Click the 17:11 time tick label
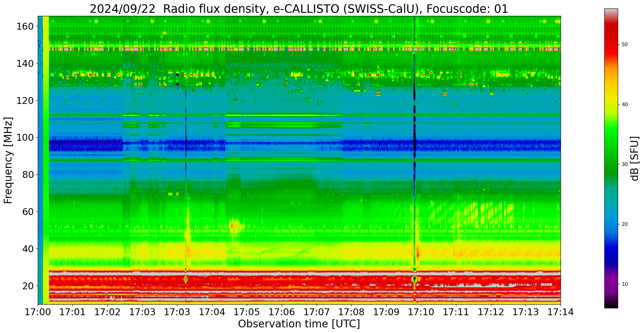644x333 pixels. (456, 312)
